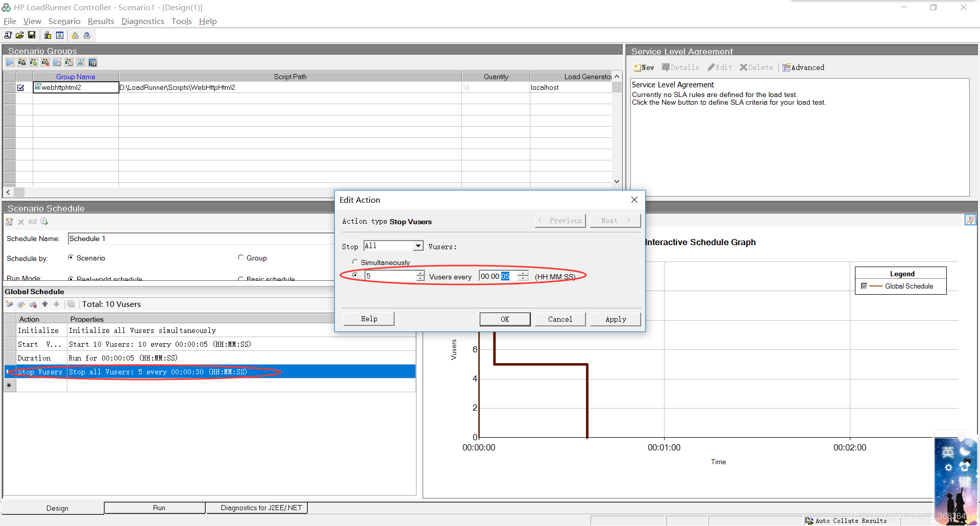Move action up with the up arrow
Screen dimensions: 980x526
[45, 304]
